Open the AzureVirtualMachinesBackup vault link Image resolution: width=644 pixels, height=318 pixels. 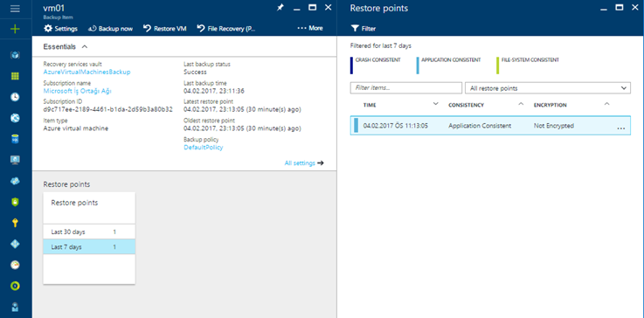click(87, 72)
